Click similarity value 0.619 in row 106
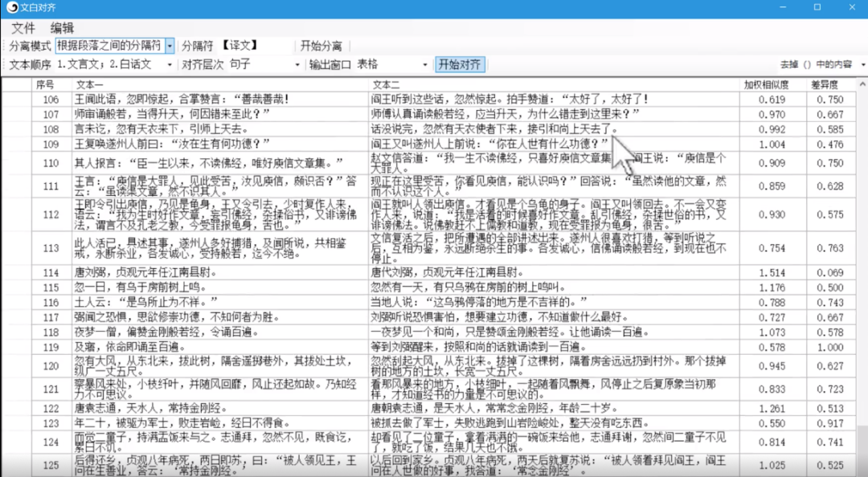Screen dimensions: 868x477 (772, 100)
